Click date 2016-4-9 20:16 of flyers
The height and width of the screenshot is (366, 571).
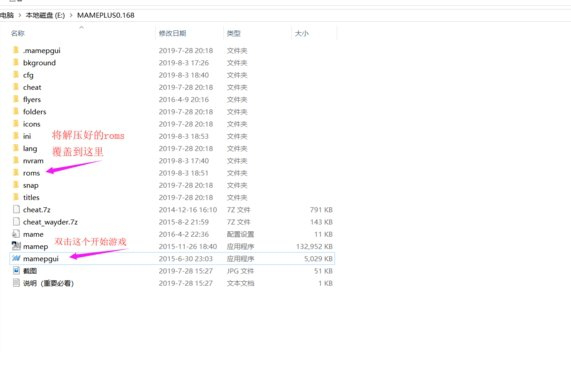pos(184,99)
